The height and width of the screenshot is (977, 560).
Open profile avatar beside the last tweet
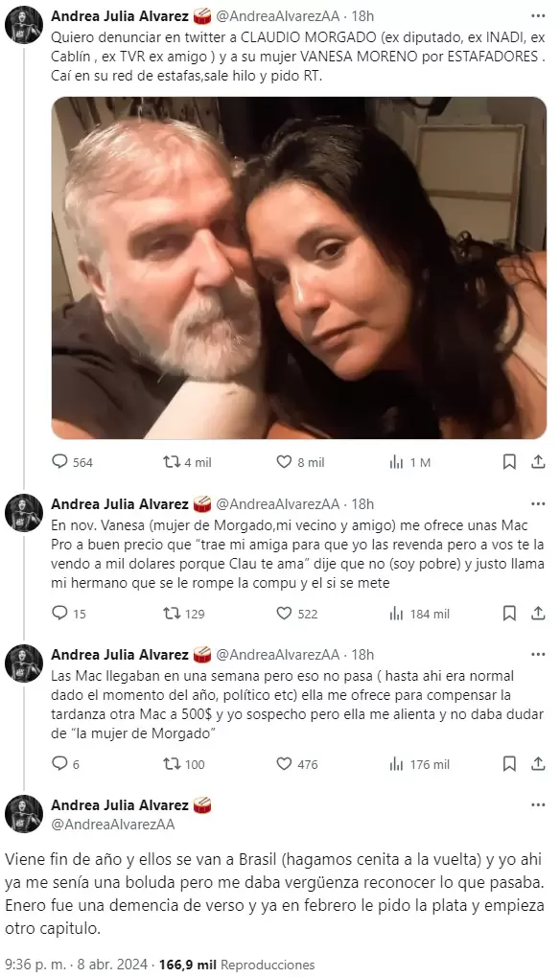tap(24, 814)
